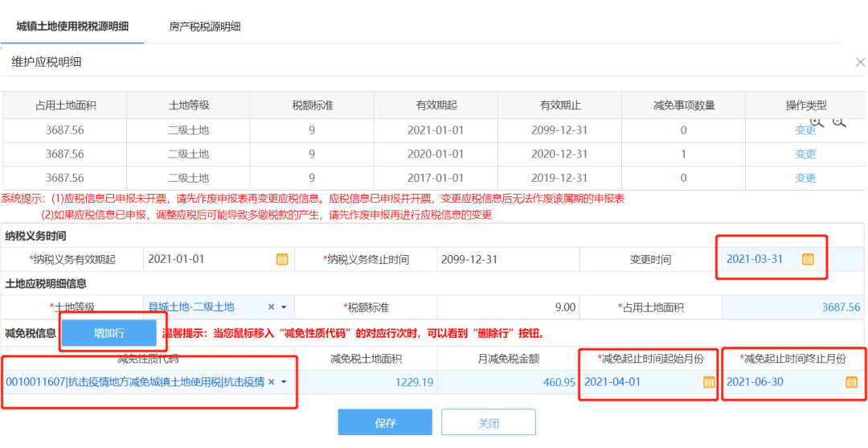Click 占用土地面积 field showing 3687.56
Viewport: 868px width, 448px height.
[x=793, y=306]
